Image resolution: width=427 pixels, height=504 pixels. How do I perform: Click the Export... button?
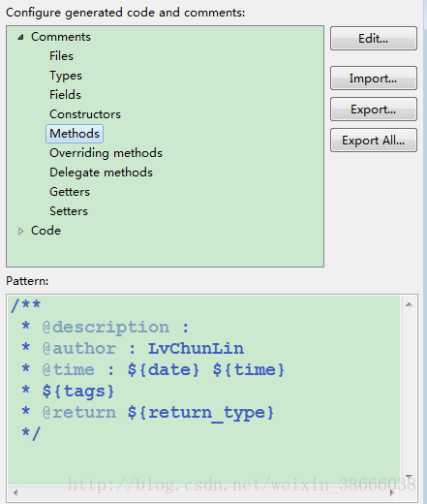(x=374, y=110)
